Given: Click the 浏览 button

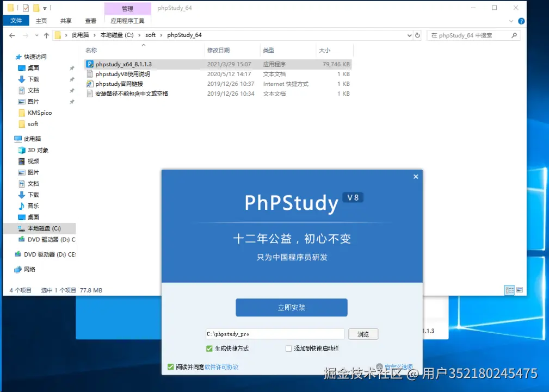Looking at the screenshot, I should click(x=363, y=334).
